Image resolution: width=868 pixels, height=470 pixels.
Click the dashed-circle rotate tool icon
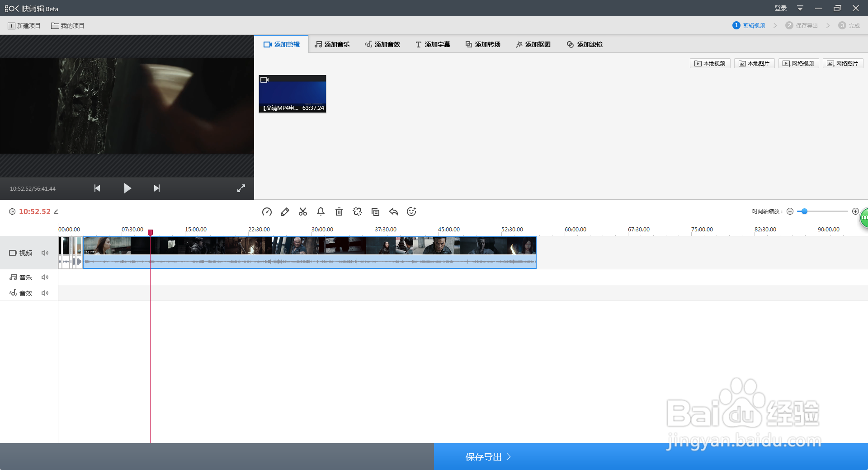pos(357,211)
